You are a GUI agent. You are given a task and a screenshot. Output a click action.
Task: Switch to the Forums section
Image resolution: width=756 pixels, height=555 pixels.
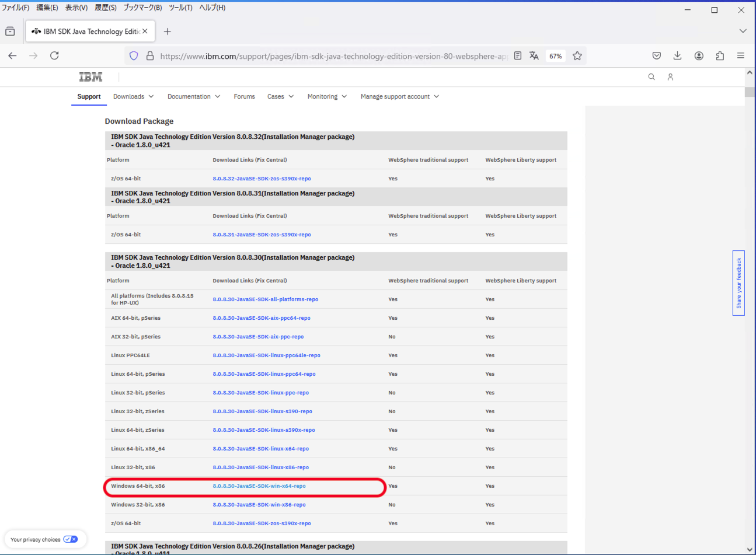[x=244, y=96]
